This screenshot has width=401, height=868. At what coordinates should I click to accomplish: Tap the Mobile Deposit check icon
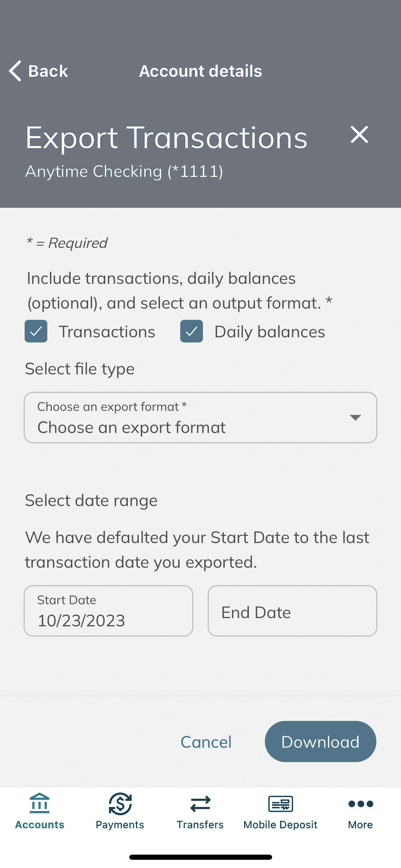click(x=280, y=804)
